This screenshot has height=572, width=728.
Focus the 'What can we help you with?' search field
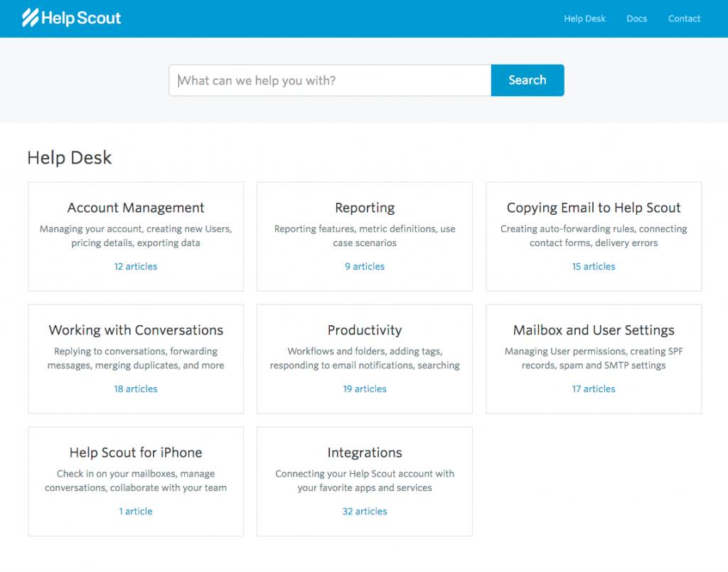pos(330,80)
